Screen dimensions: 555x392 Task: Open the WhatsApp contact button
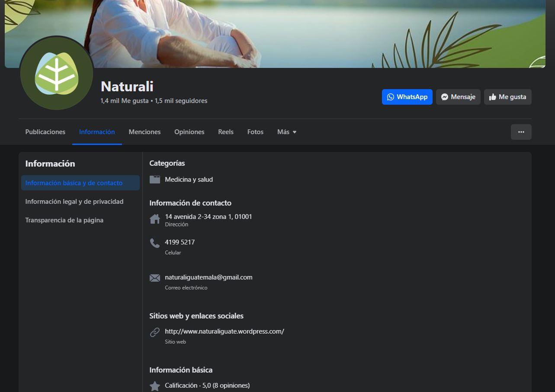click(407, 97)
